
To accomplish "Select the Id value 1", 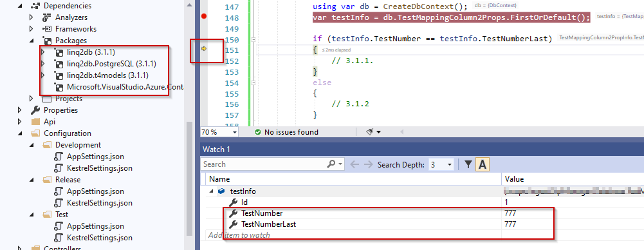I will pos(506,202).
